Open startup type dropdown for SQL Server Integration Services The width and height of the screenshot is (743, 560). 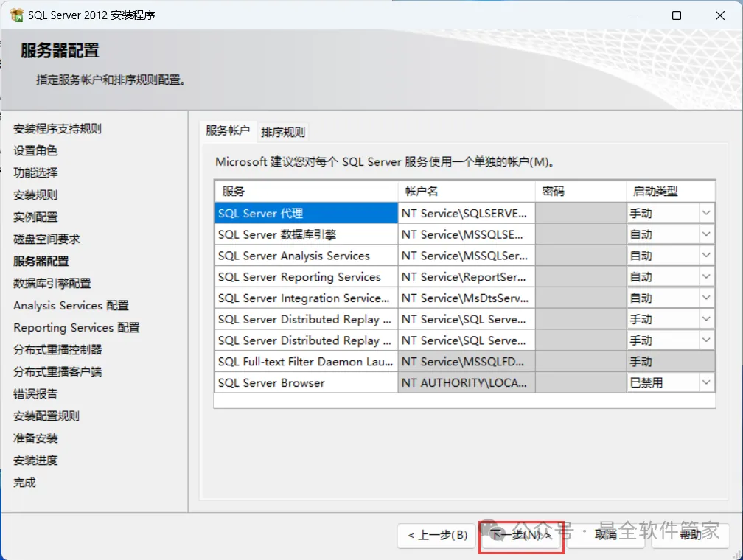(706, 298)
